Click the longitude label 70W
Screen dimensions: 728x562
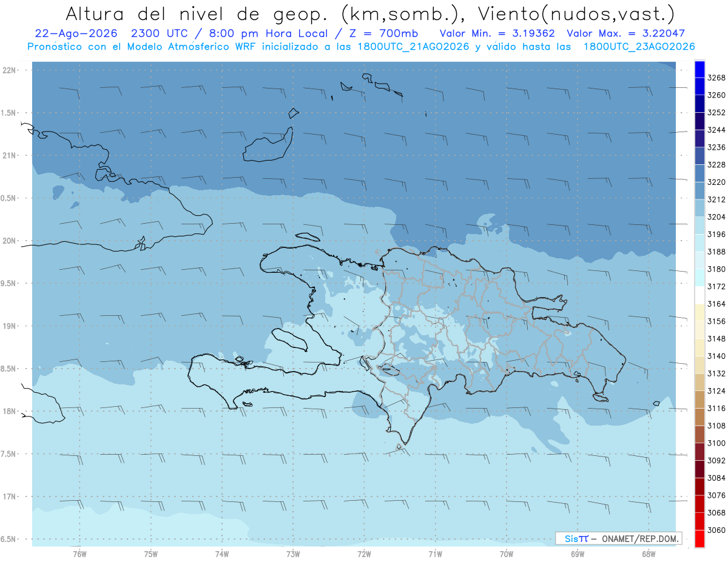click(506, 554)
